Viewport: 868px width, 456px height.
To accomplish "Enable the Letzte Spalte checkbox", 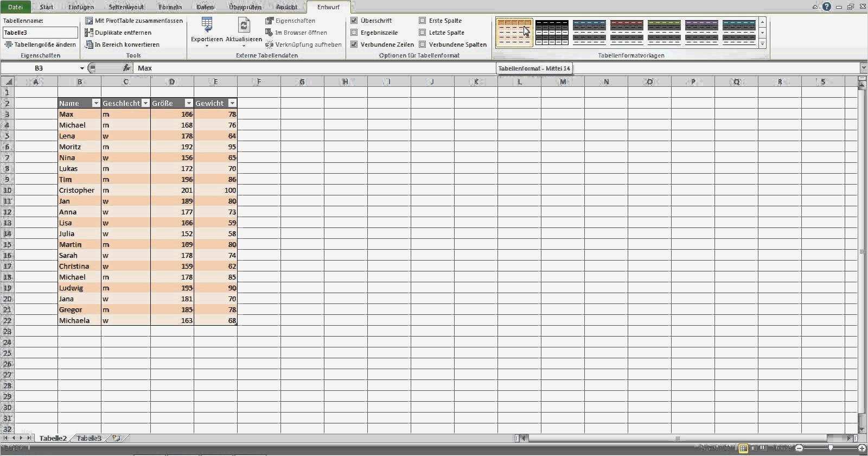I will tap(423, 33).
